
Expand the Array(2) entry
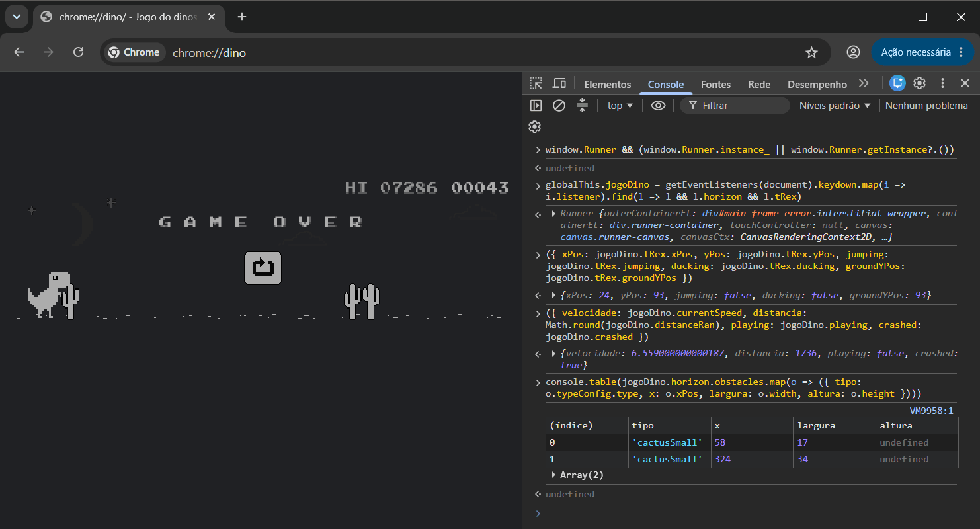click(554, 475)
